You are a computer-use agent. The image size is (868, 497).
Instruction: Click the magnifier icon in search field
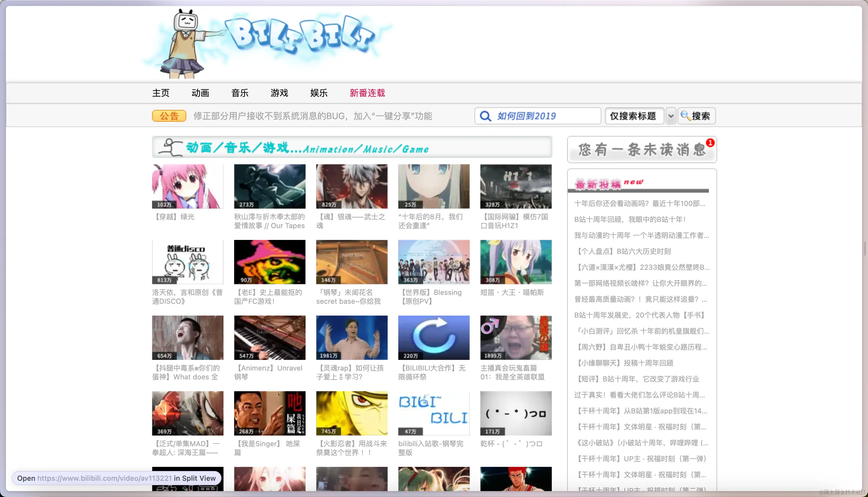click(x=485, y=116)
